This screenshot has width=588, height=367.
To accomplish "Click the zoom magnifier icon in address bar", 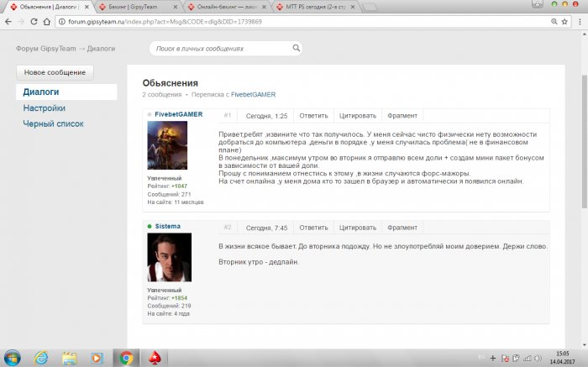I will (x=554, y=22).
